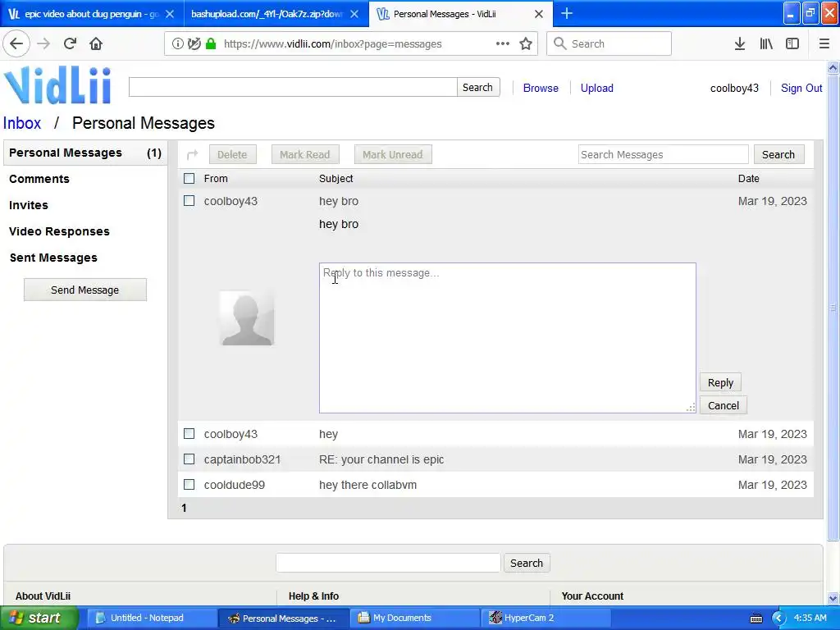Close the epic video about dug penguin tab
The height and width of the screenshot is (630, 840).
point(169,14)
